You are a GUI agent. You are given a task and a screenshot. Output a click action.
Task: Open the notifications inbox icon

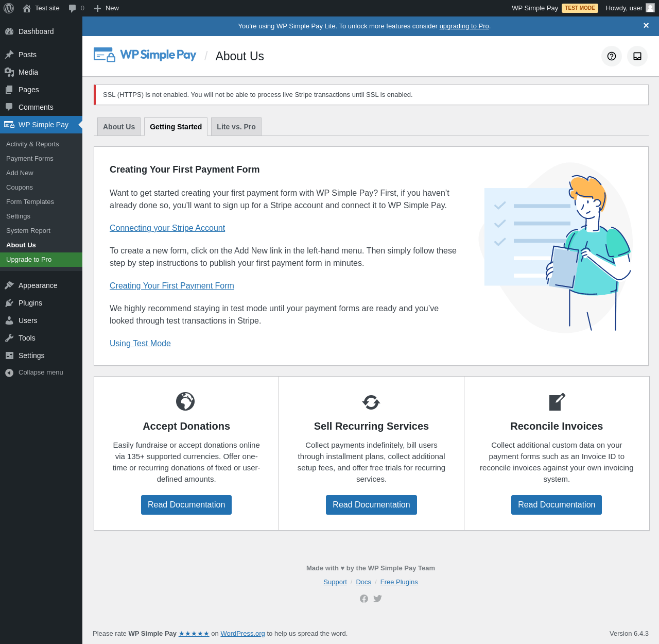tap(637, 56)
